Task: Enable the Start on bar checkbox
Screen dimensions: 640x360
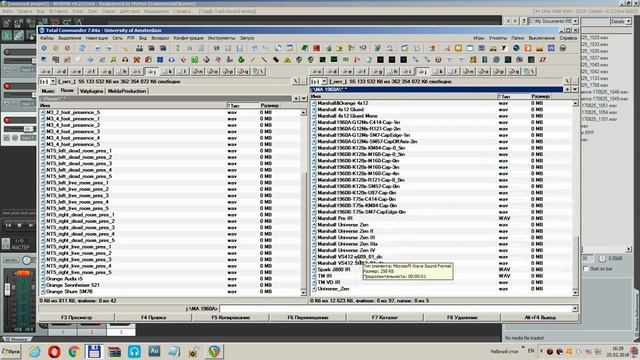Action: click(x=586, y=269)
